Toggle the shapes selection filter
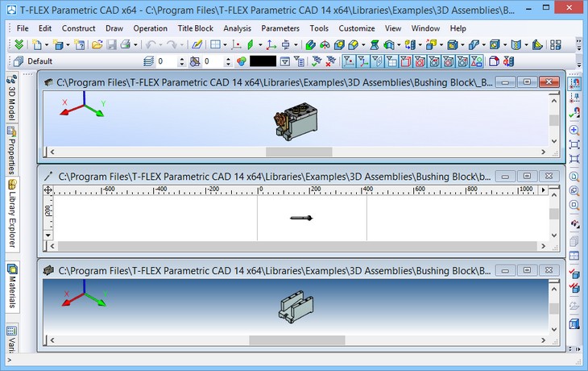Screen dimensions: 588x371 point(477,61)
